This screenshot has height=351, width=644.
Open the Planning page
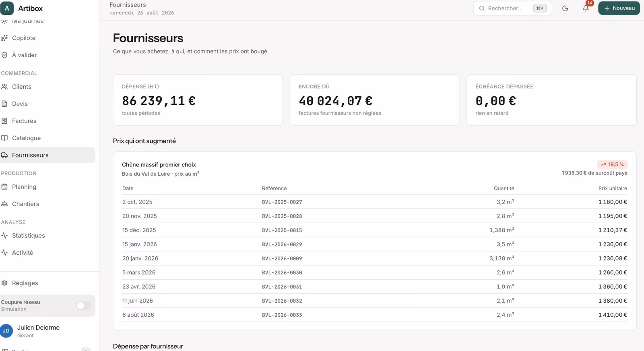[47, 187]
